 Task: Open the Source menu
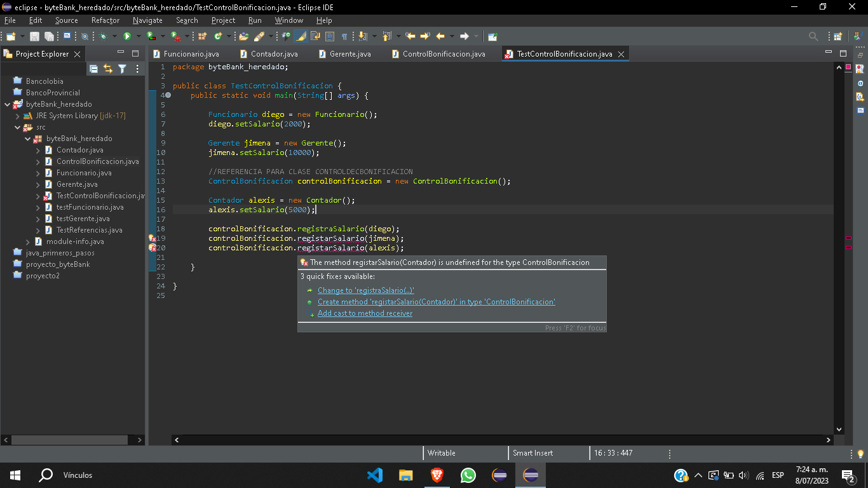point(66,20)
